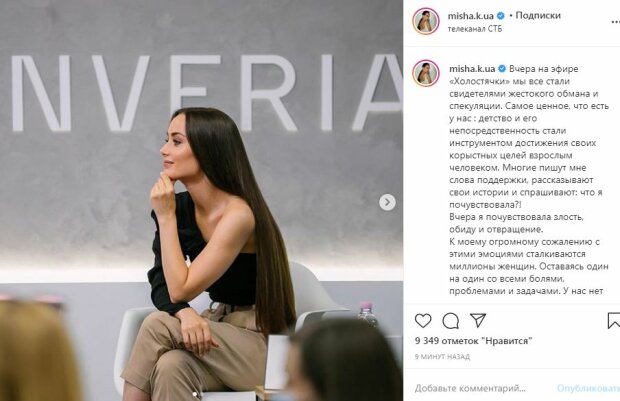This screenshot has height=401, width=620.
Task: Click verified badge in caption username
Action: tap(502, 69)
